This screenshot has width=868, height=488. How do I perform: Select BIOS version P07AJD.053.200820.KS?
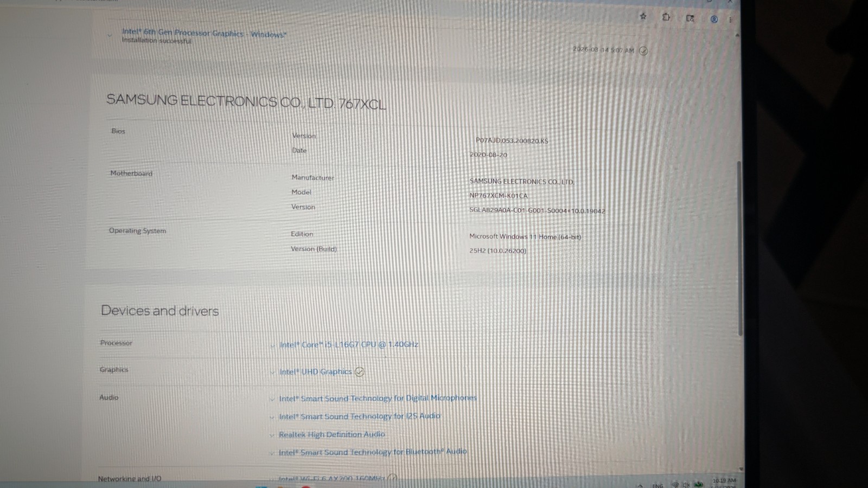click(512, 140)
